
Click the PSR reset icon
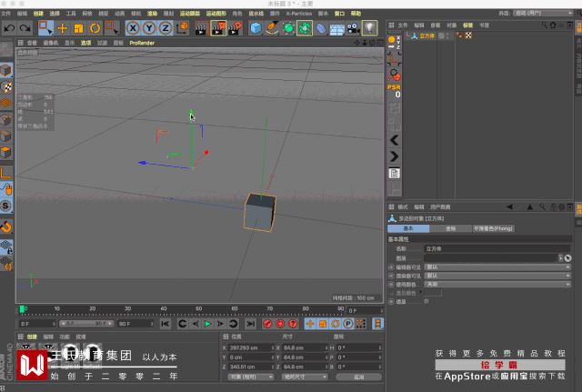(394, 91)
